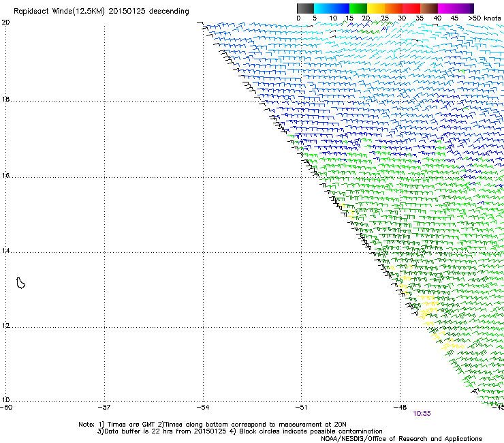Click the latitude label 16

coord(5,176)
